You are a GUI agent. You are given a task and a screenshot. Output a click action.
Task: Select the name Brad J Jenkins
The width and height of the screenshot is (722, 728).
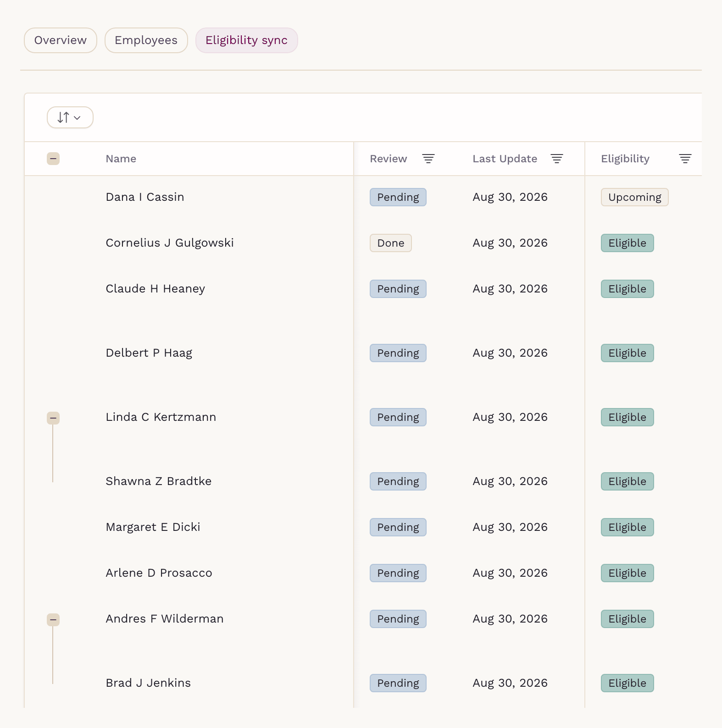[x=148, y=683]
